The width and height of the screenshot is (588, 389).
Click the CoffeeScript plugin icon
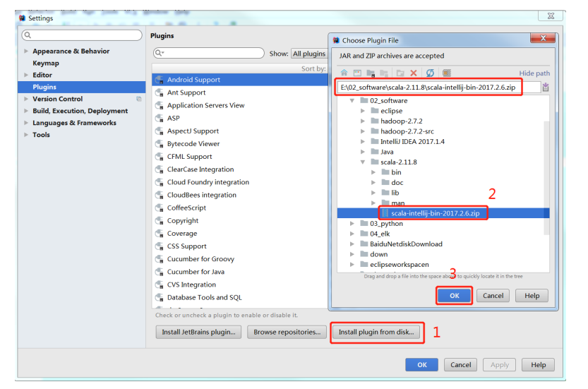tap(160, 208)
